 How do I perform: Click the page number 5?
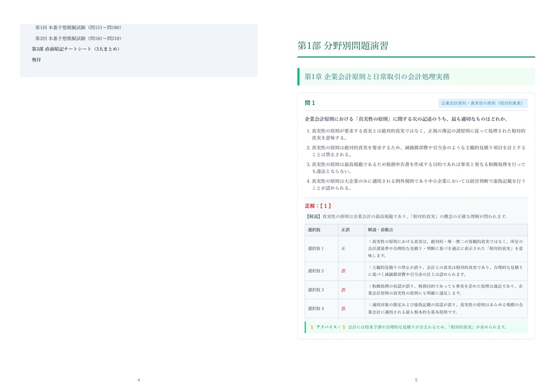[x=416, y=380]
